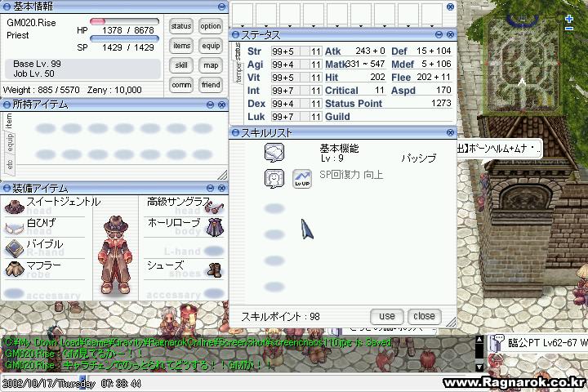Open the status window button
This screenshot has width=588, height=392.
pyautogui.click(x=181, y=26)
